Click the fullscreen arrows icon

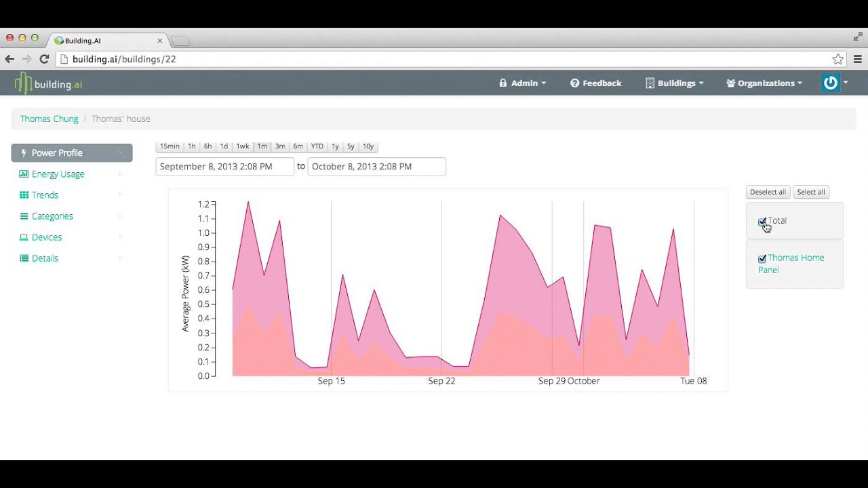pos(858,37)
